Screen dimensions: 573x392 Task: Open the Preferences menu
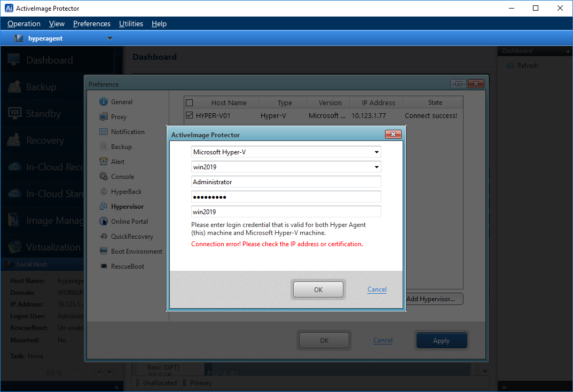pos(91,23)
